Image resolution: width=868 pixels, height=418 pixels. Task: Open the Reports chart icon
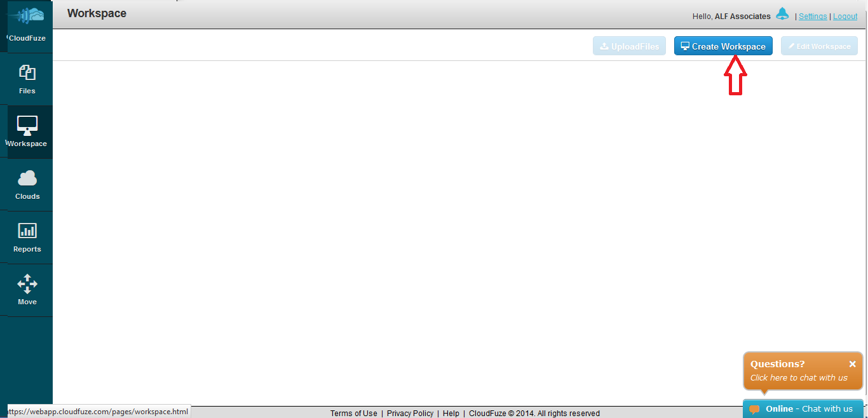[x=27, y=231]
